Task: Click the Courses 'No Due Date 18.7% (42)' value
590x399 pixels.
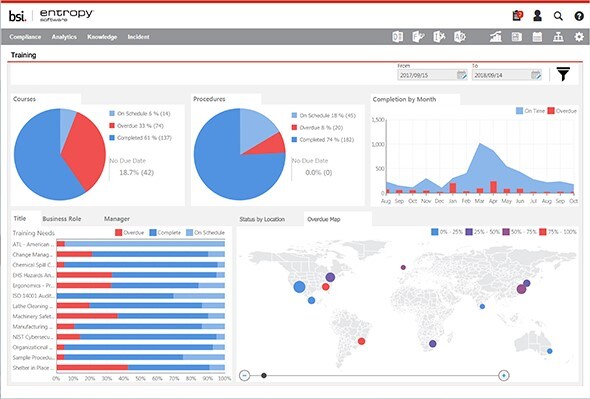Action: click(136, 172)
